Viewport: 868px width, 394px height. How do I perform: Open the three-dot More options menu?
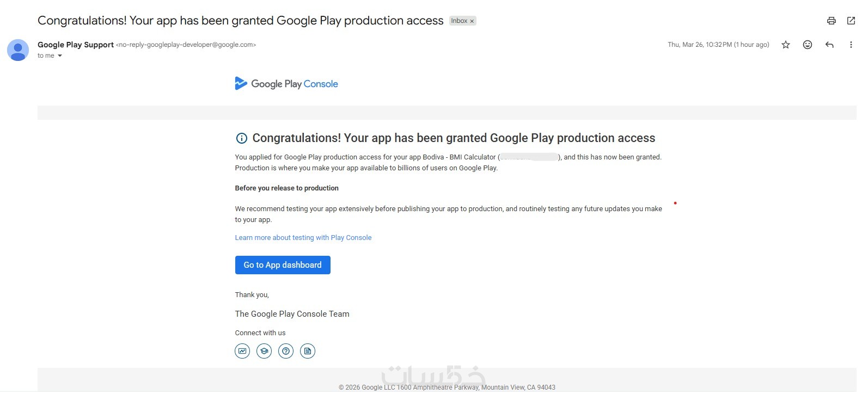pos(851,45)
